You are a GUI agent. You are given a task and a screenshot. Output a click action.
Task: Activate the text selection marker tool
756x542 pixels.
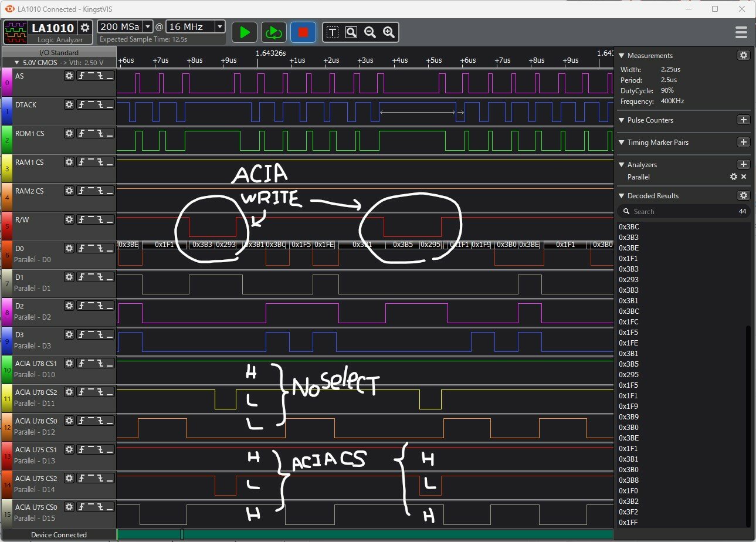tap(333, 32)
